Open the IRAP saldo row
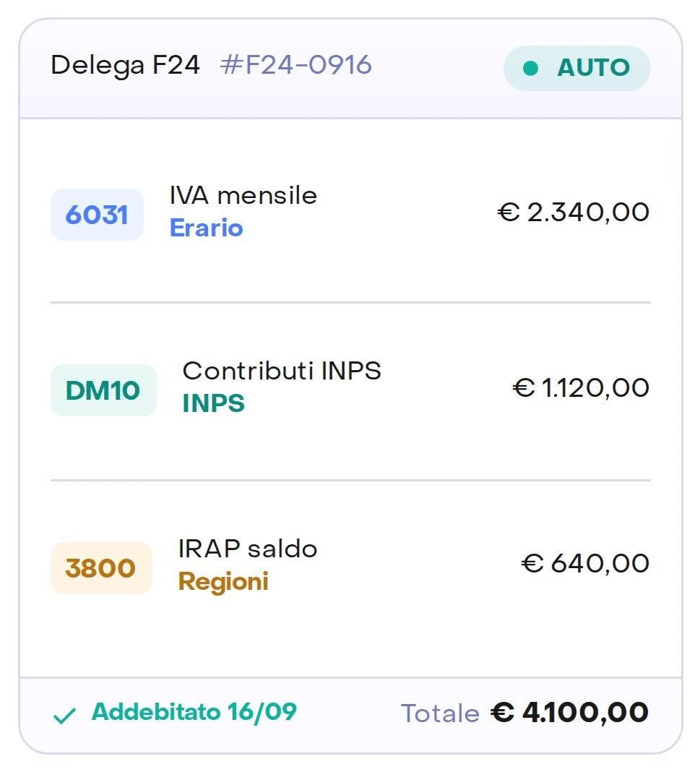The image size is (700, 772). (350, 565)
